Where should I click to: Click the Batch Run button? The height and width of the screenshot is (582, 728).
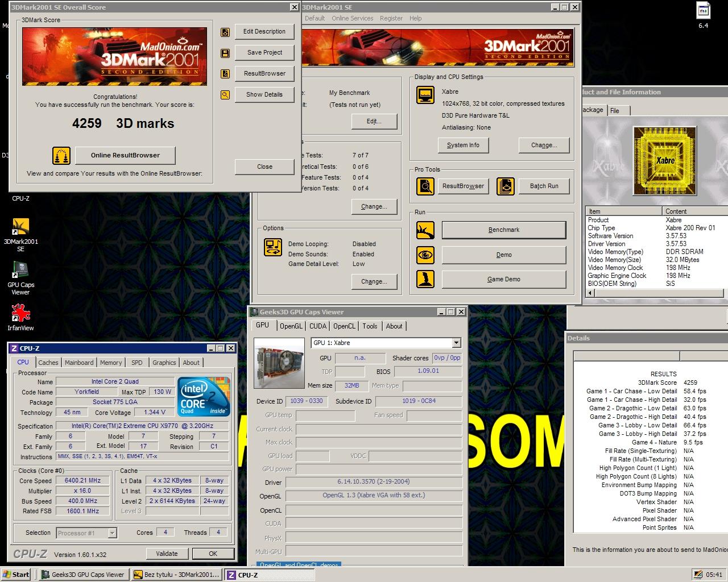pyautogui.click(x=544, y=186)
